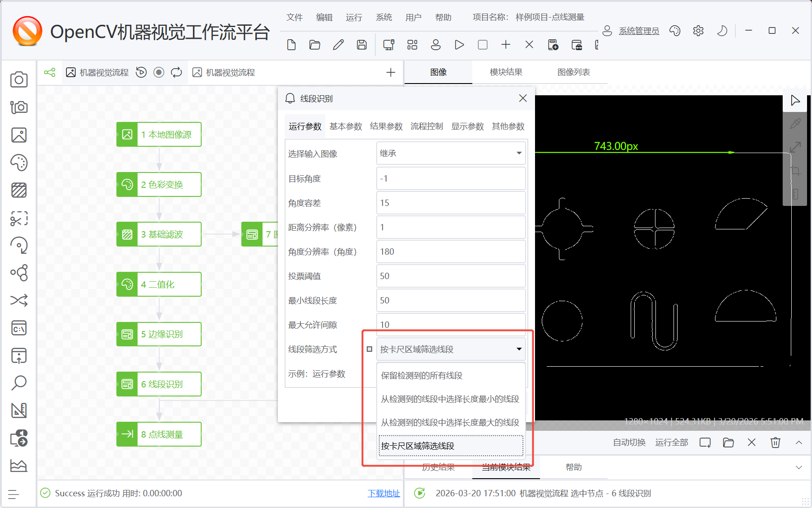This screenshot has height=508, width=812.
Task: Click the share nodes icon above canvas
Action: coord(50,72)
